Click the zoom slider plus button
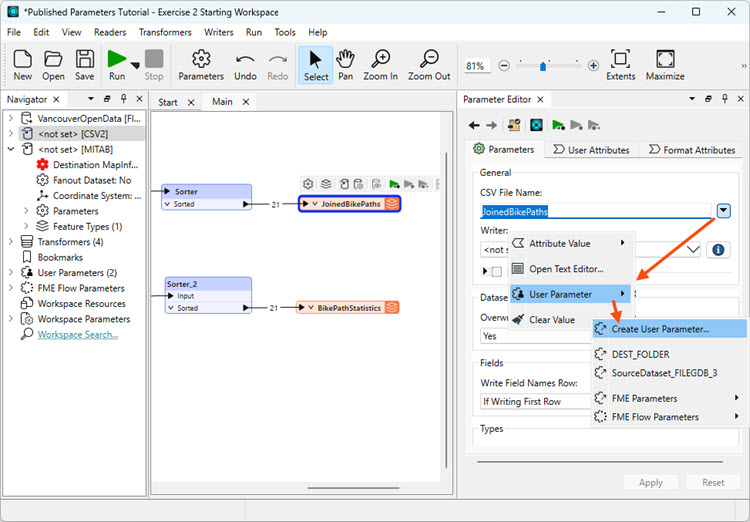The image size is (750, 522). 593,66
